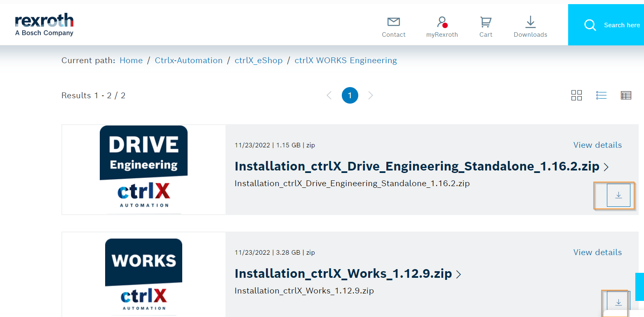
Task: Click the Rexroth Bosch Company logo
Action: [44, 25]
